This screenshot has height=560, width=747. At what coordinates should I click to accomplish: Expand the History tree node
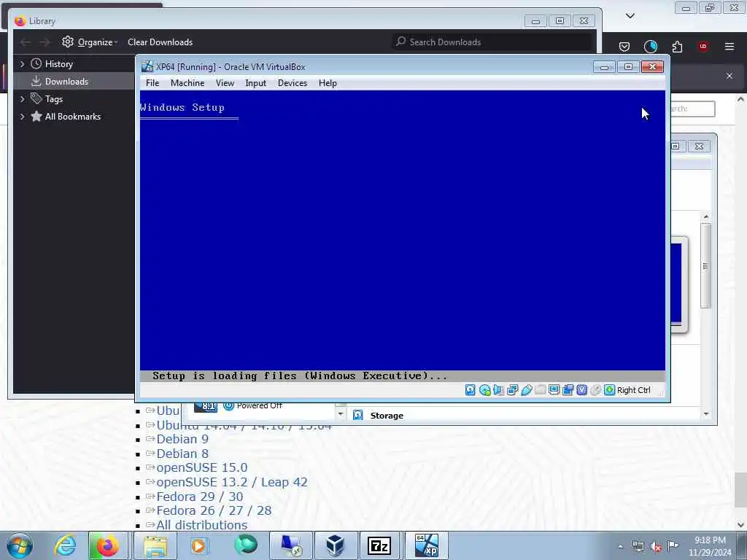pos(22,64)
